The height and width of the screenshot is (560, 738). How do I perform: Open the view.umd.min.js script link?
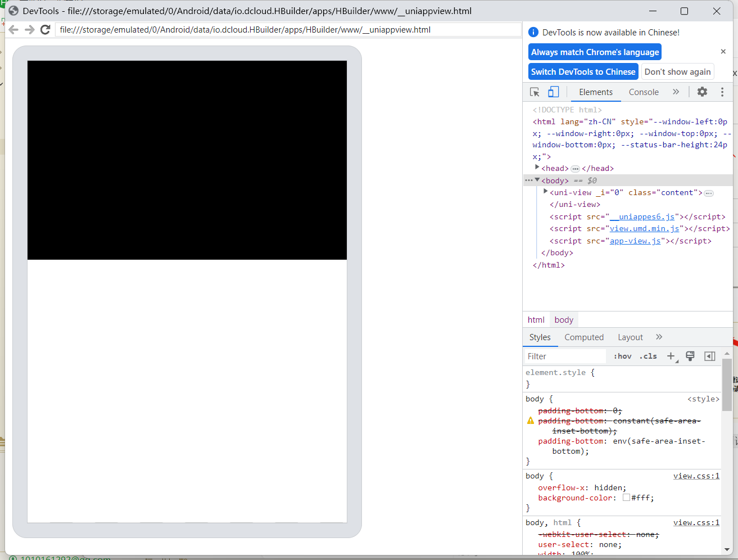coord(645,228)
